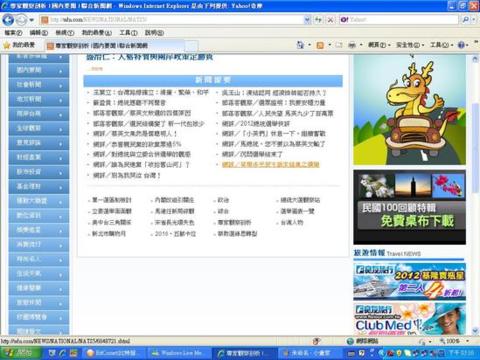Click the red X Stop loading icon

330,20
